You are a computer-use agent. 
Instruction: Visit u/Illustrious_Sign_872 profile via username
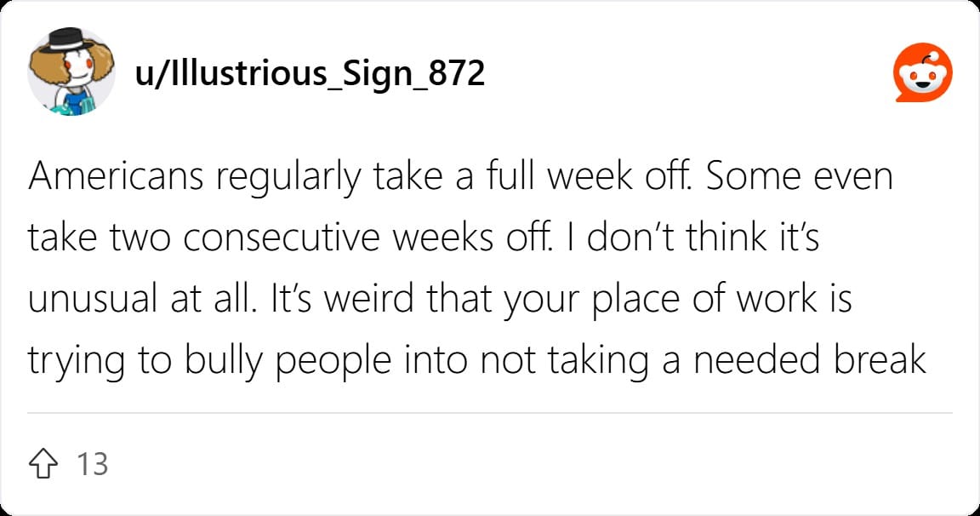[x=310, y=73]
